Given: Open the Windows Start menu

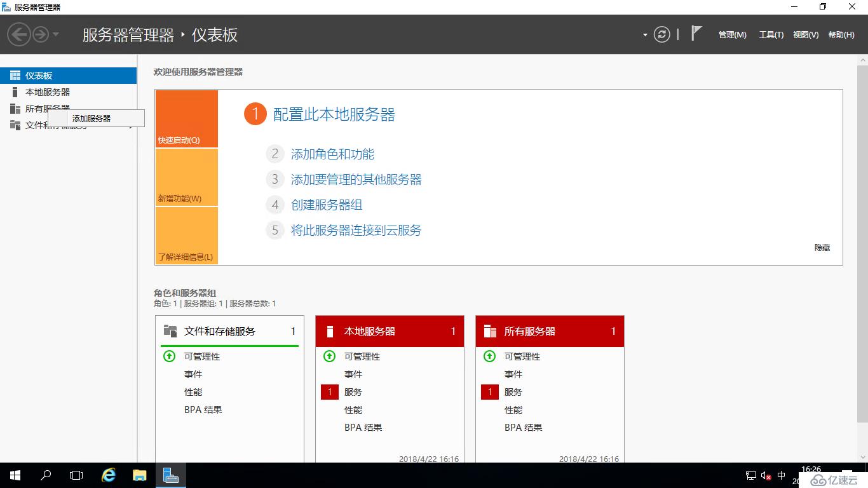Looking at the screenshot, I should point(15,475).
